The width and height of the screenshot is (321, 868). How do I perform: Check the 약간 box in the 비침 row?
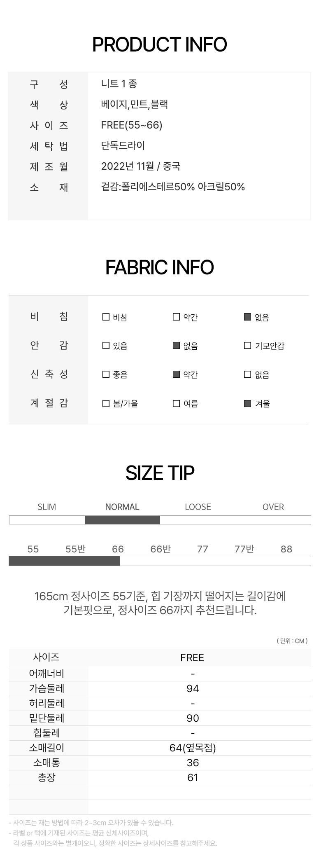176,317
